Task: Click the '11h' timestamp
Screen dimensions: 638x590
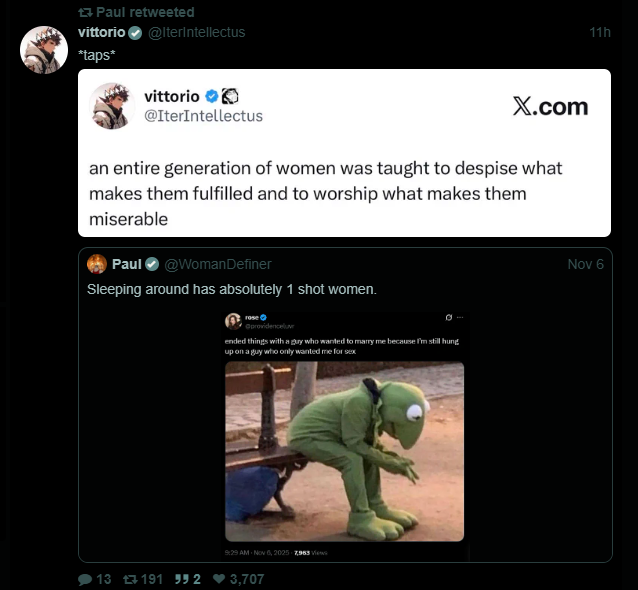Action: pyautogui.click(x=599, y=33)
